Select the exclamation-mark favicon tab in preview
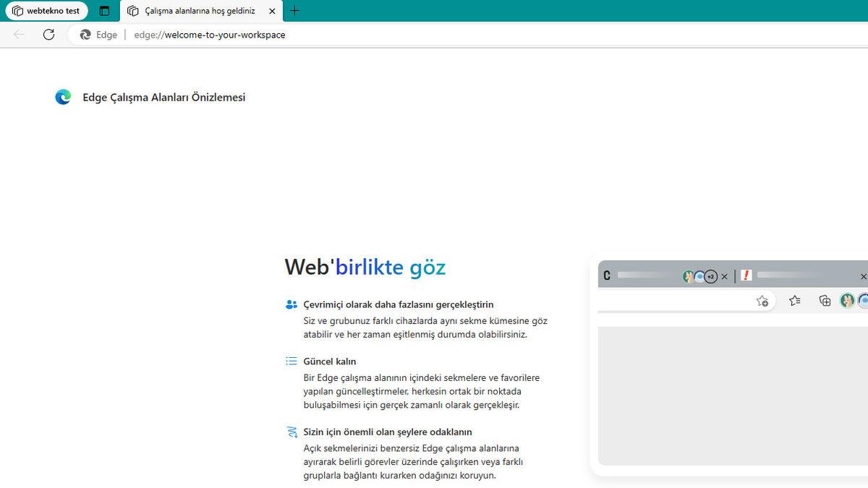The image size is (868, 488). [746, 275]
